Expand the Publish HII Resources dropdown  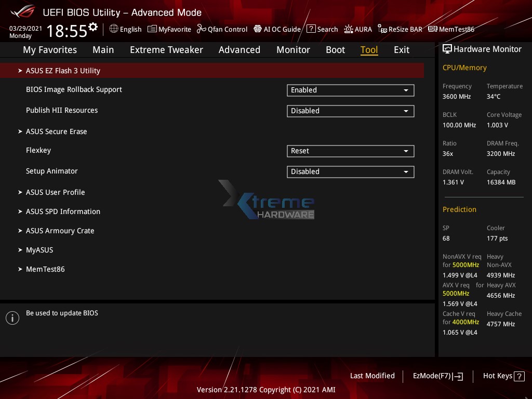(x=351, y=111)
